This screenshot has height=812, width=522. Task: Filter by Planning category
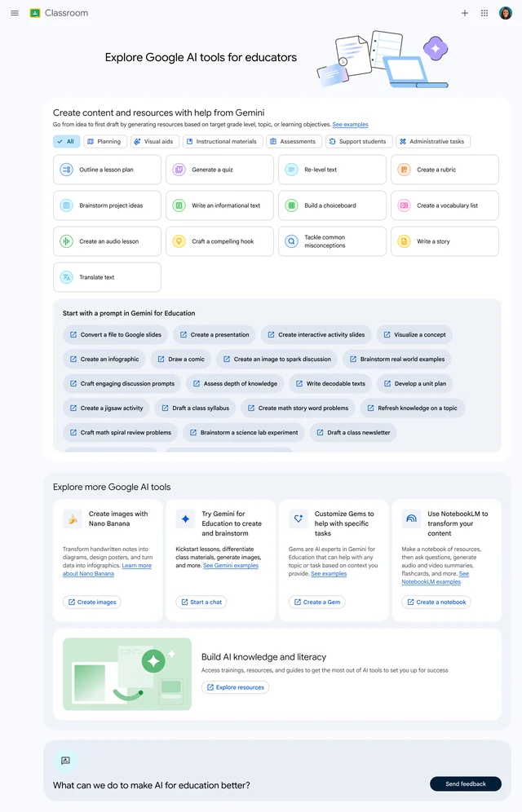[x=105, y=141]
